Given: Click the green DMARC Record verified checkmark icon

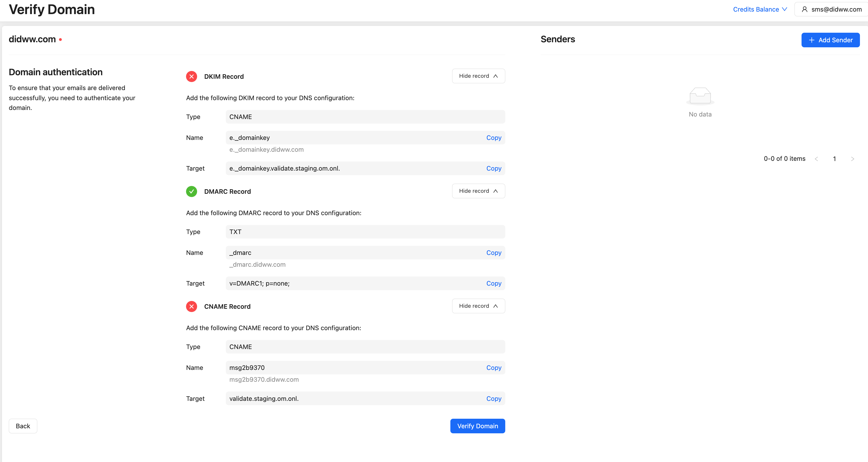Looking at the screenshot, I should (191, 191).
